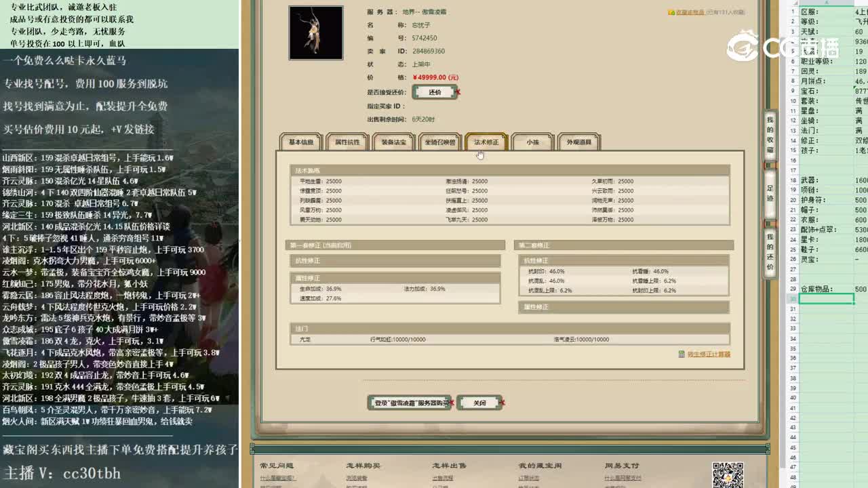Click the character portrait image

(x=315, y=33)
